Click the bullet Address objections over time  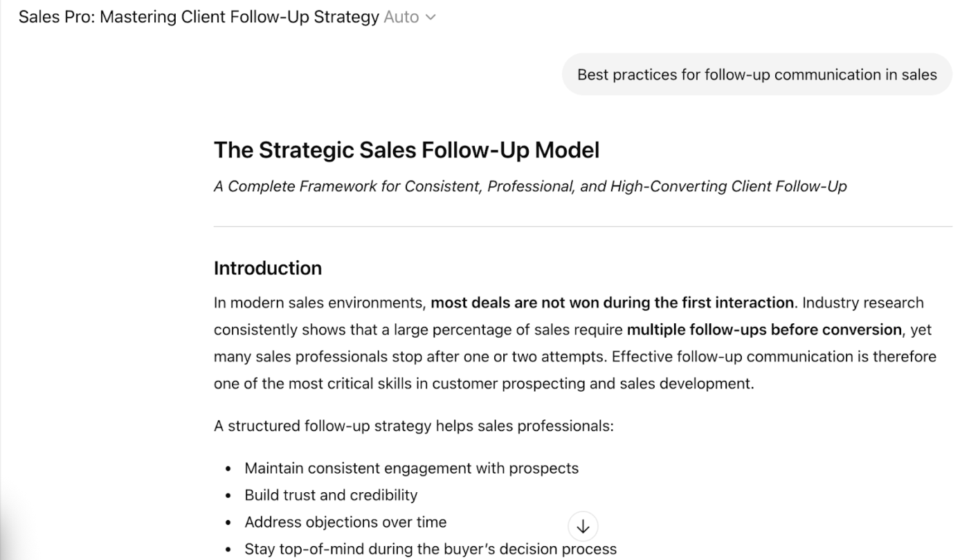pyautogui.click(x=344, y=522)
